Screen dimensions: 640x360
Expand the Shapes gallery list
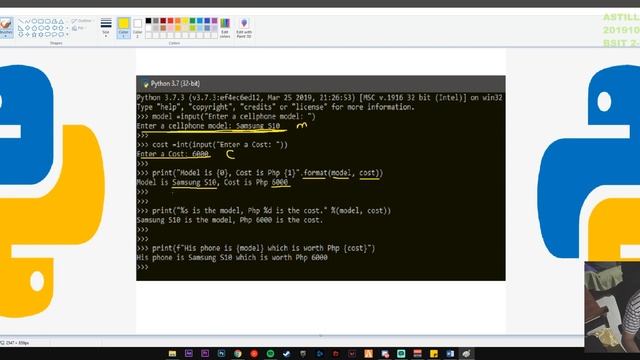tap(67, 34)
